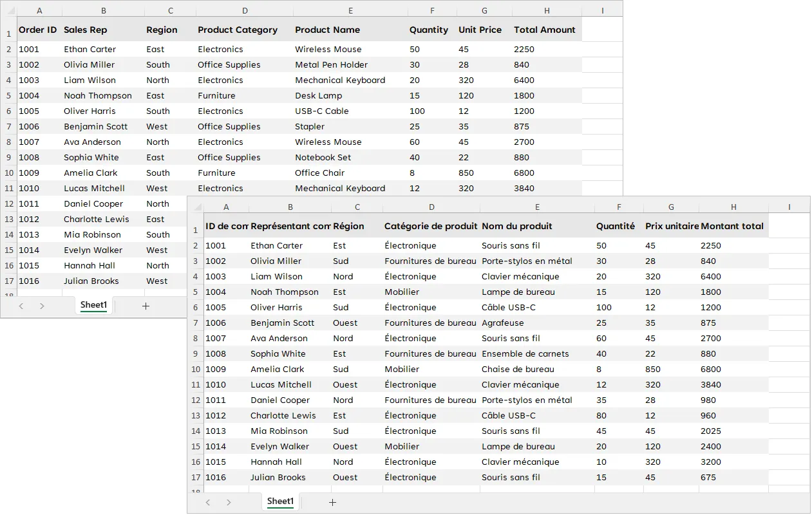Select the 'Charlotte Lewis' cell in French sheet

(x=290, y=415)
